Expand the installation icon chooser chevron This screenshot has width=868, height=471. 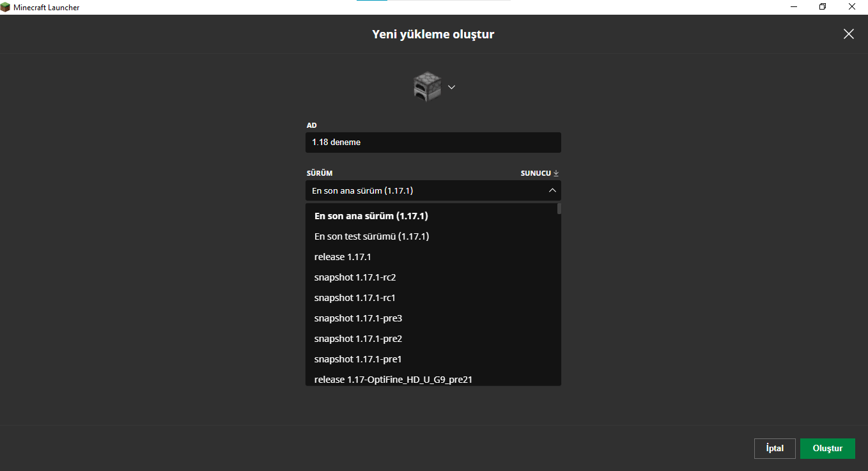pyautogui.click(x=451, y=87)
